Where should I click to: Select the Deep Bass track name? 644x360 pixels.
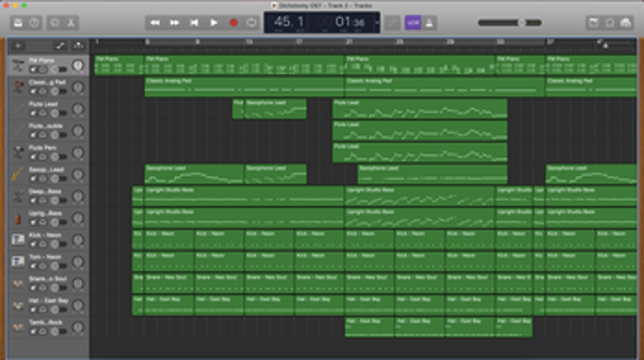pos(45,192)
